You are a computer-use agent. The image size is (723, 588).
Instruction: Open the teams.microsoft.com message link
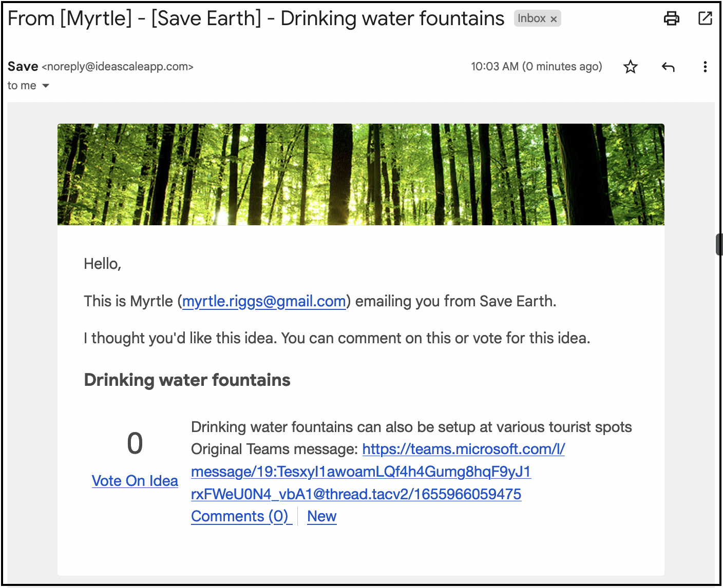378,472
